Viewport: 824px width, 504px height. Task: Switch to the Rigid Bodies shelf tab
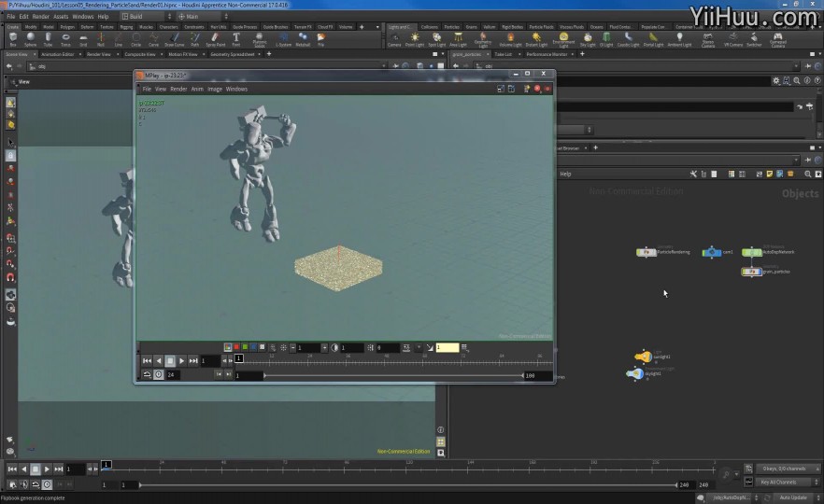pyautogui.click(x=512, y=27)
